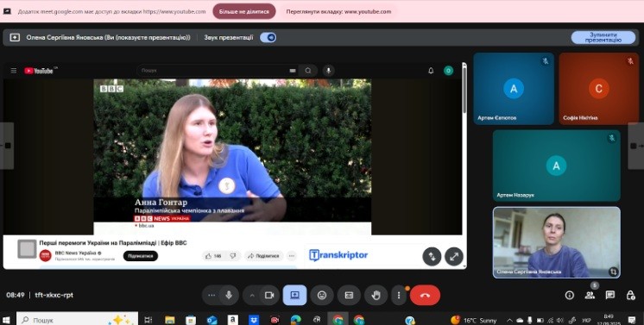Image resolution: width=644 pixels, height=325 pixels.
Task: Open meeting details info icon
Action: [569, 295]
